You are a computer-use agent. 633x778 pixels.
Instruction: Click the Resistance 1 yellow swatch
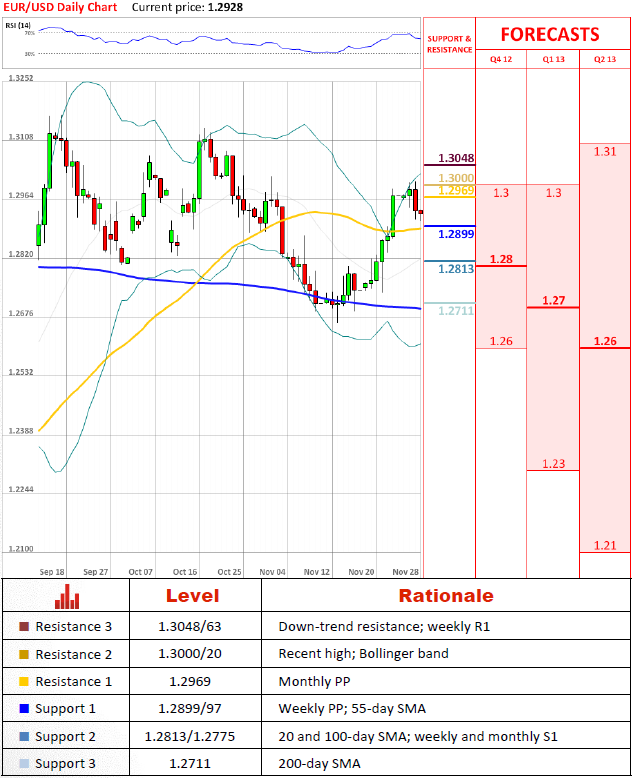click(x=24, y=682)
